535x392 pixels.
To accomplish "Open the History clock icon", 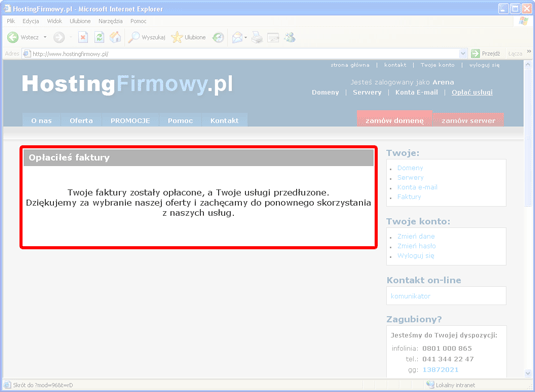I will point(218,37).
